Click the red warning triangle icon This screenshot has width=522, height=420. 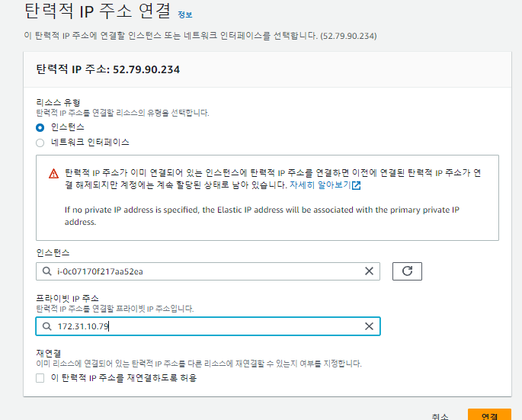[53, 174]
